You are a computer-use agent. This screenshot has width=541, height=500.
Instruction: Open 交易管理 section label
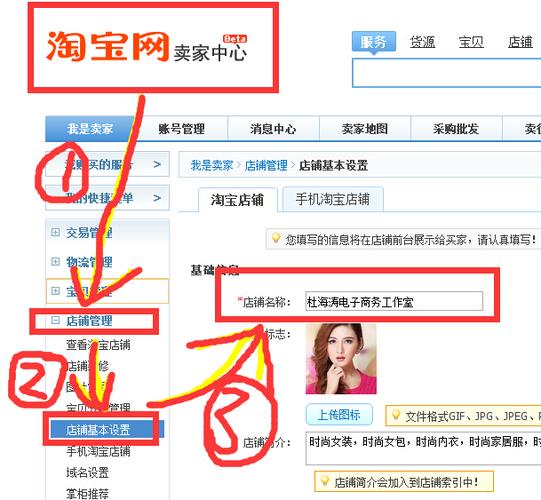pos(89,233)
